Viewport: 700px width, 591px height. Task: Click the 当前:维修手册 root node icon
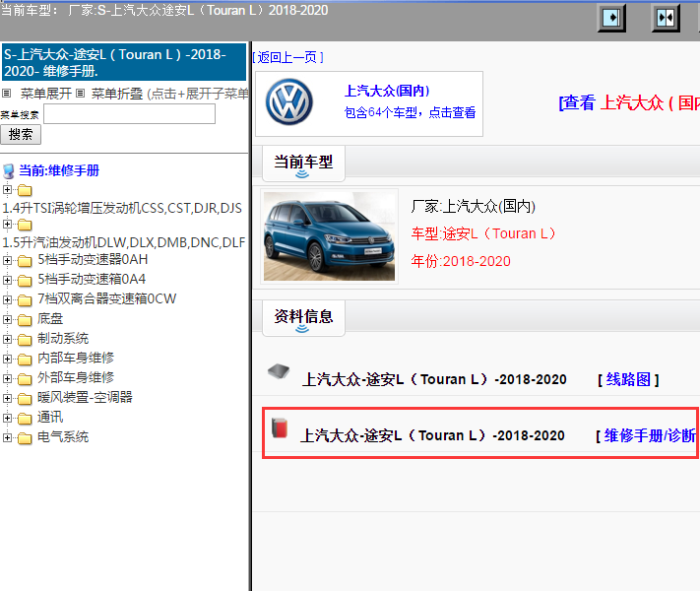(9, 171)
